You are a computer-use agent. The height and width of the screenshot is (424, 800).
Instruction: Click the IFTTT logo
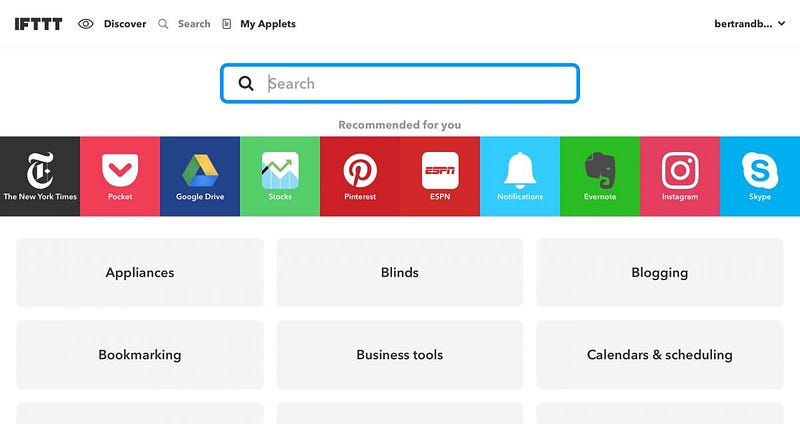click(38, 24)
